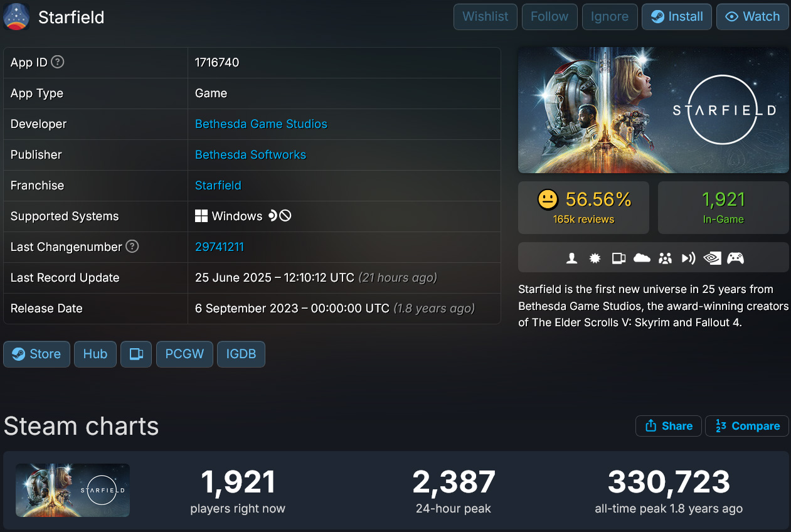
Task: Click the Family Sharing people icon
Action: pyautogui.click(x=665, y=258)
